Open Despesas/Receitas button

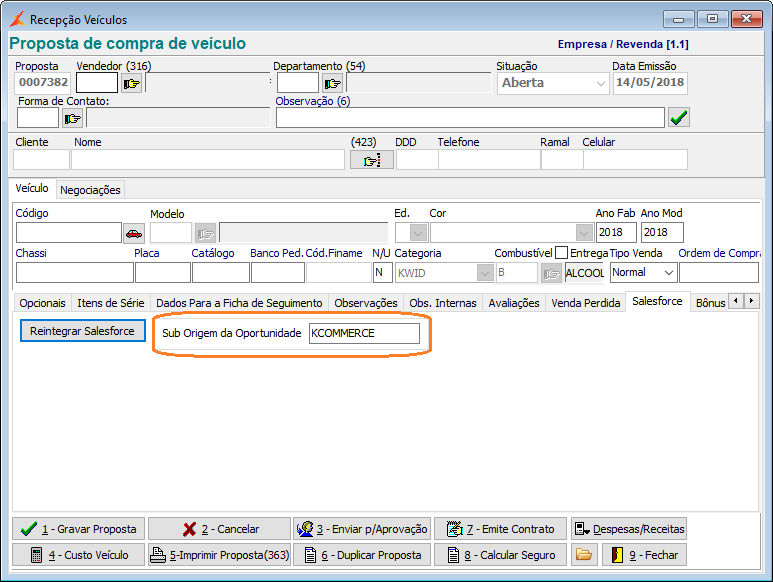(x=629, y=529)
